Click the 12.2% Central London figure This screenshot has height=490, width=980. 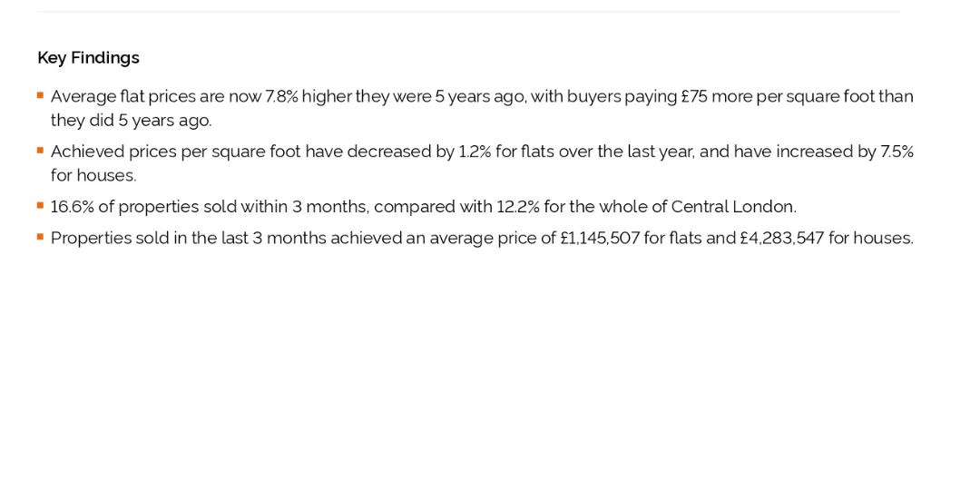coord(517,207)
